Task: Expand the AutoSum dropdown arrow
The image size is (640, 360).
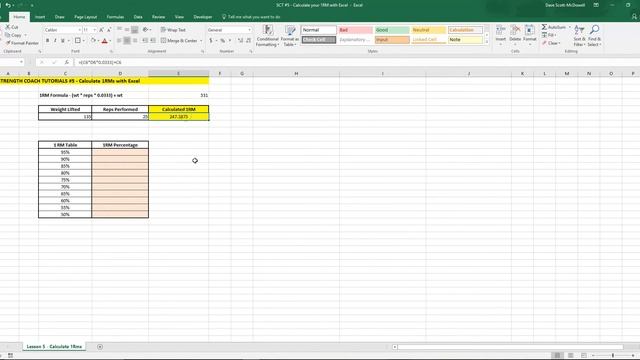Action: [x=569, y=27]
